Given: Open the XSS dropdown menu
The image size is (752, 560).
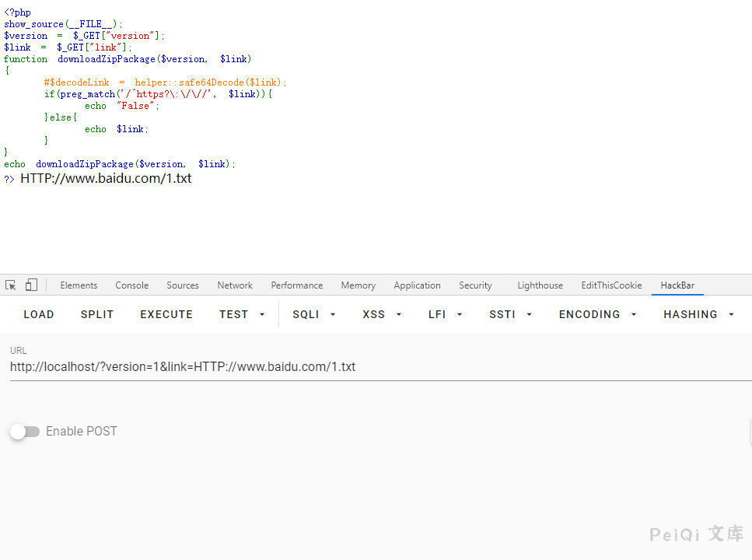Looking at the screenshot, I should [382, 314].
